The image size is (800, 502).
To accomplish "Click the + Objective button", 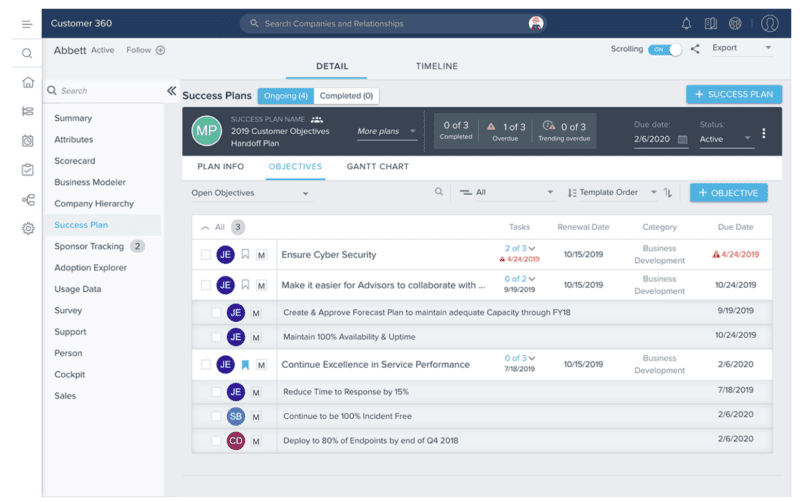I will (x=728, y=193).
